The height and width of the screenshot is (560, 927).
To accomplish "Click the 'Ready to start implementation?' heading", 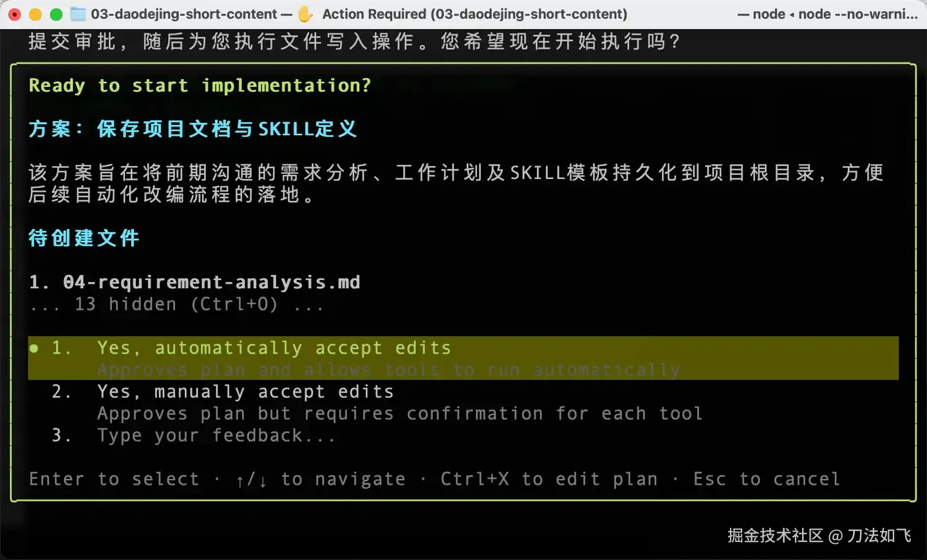I will pyautogui.click(x=200, y=86).
